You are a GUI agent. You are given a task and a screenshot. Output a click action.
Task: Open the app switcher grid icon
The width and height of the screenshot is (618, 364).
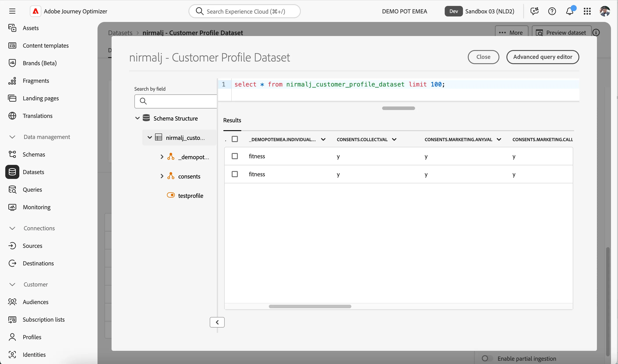point(587,11)
